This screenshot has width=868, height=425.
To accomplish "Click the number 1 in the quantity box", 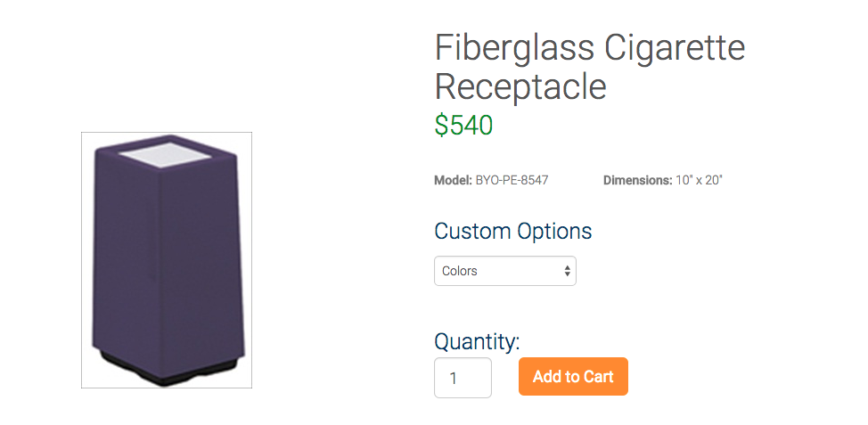I will [454, 379].
